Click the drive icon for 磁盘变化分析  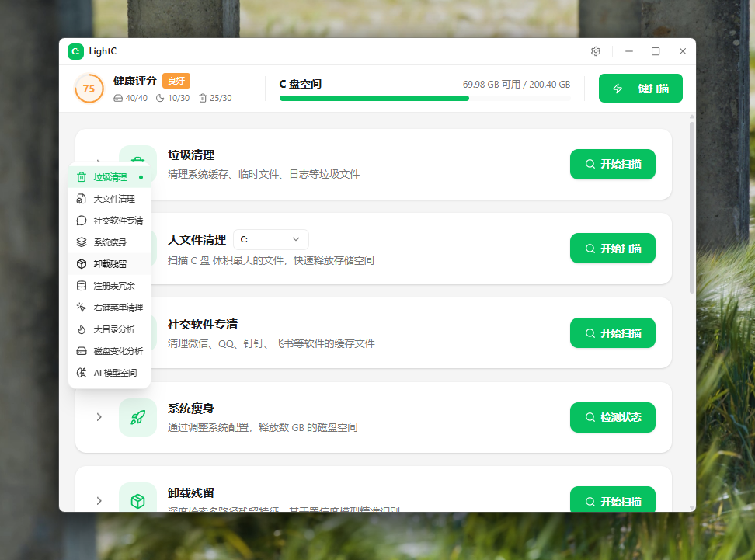tap(82, 351)
